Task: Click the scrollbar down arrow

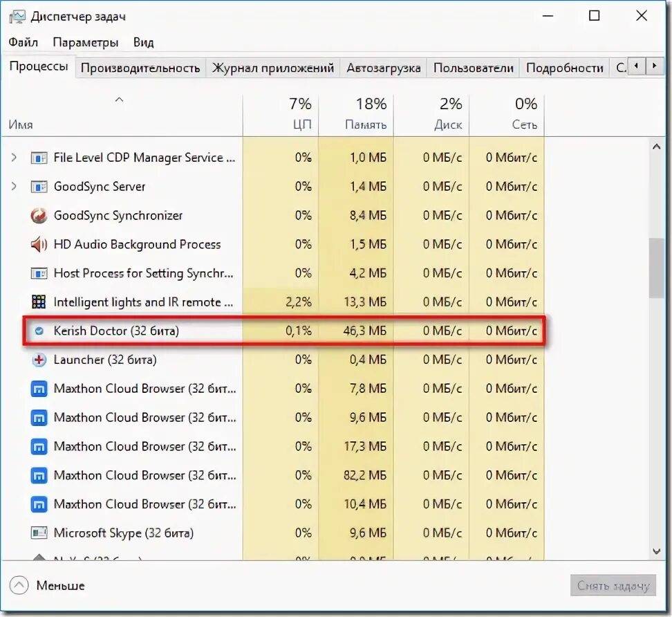Action: (x=656, y=551)
